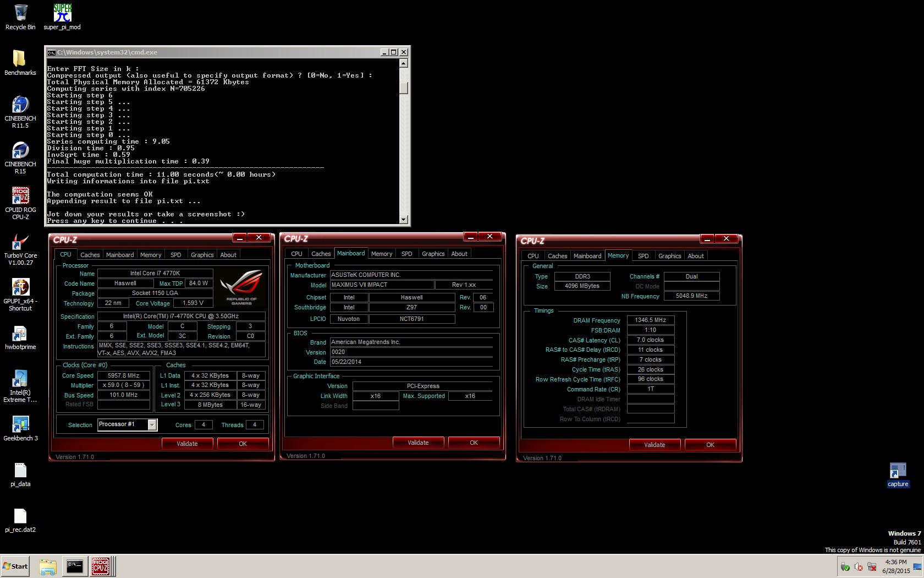924x578 pixels.
Task: Launch super_pi_mod from the desktop
Action: (x=62, y=17)
